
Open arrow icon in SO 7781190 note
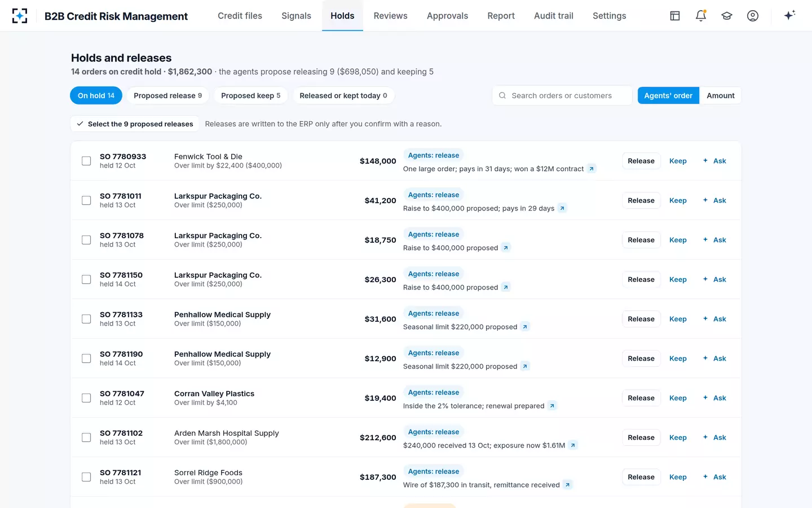click(525, 366)
